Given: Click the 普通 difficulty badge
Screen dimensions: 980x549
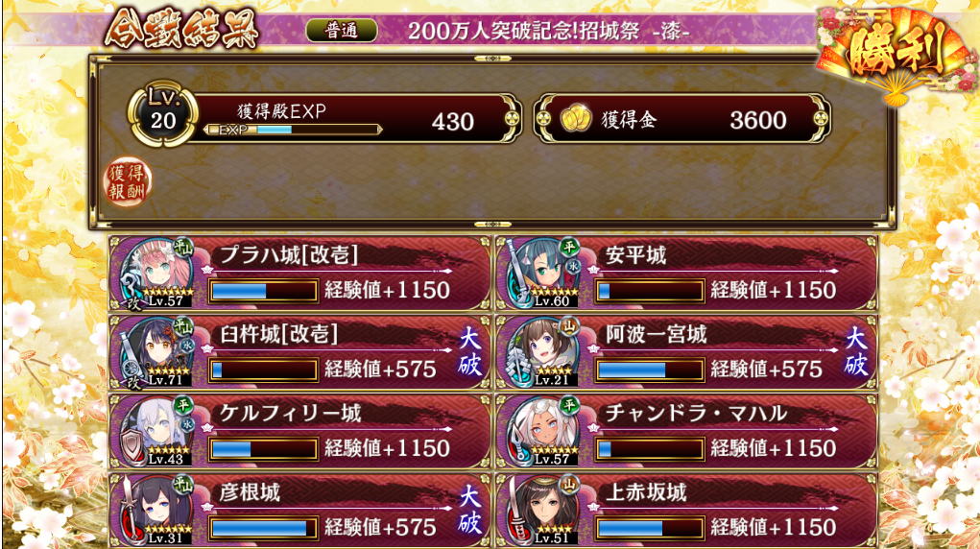Looking at the screenshot, I should pos(342,31).
